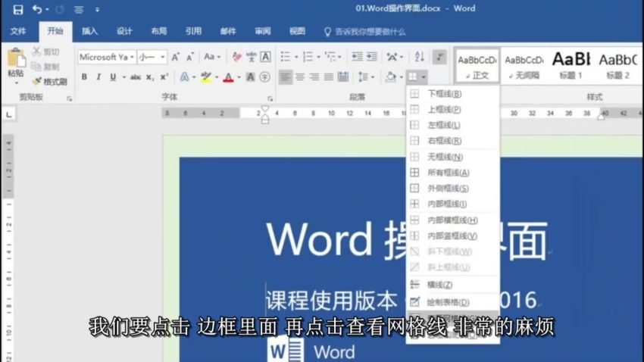Choose 下框线(B) from borders menu
Screen dimensions: 644x362
click(452, 94)
